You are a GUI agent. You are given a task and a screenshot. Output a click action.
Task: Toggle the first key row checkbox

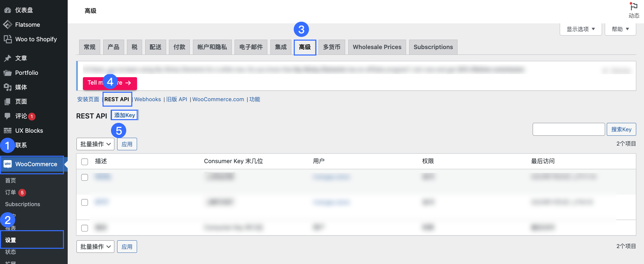tap(85, 177)
